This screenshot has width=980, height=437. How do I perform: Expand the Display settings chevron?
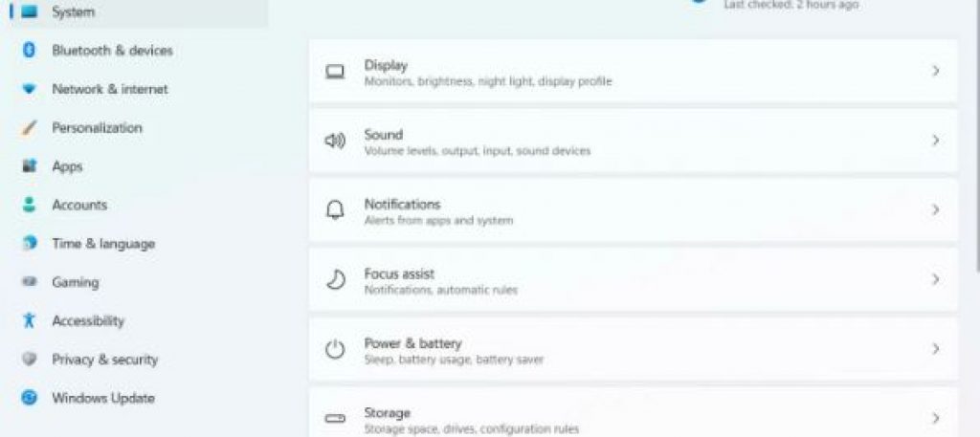click(936, 71)
